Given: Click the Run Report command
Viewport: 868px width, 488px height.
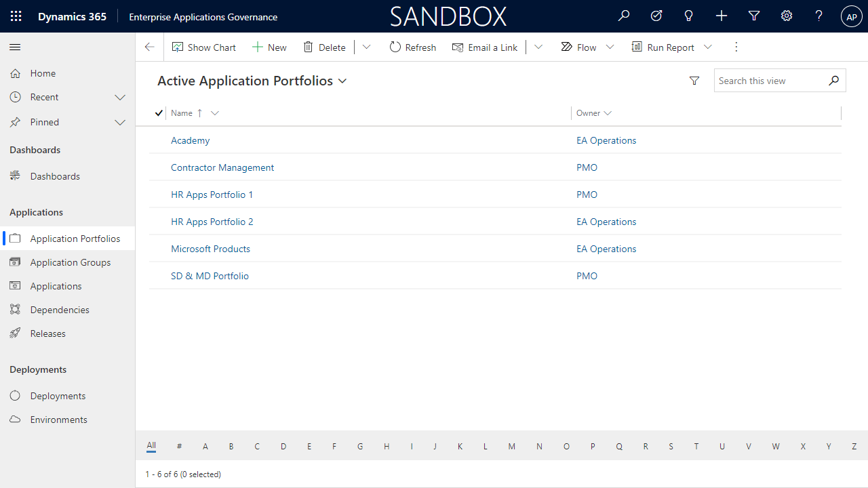Looking at the screenshot, I should (663, 47).
